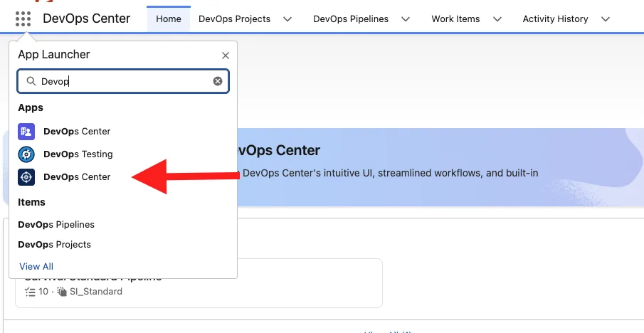Close the App Launcher panel
Image resolution: width=644 pixels, height=333 pixels.
point(225,55)
